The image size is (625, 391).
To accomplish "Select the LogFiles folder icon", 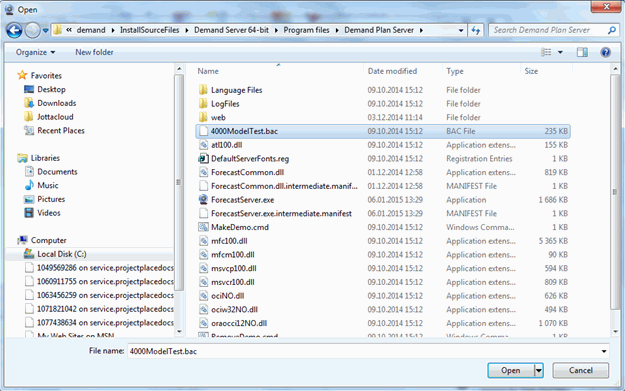I will tap(203, 104).
